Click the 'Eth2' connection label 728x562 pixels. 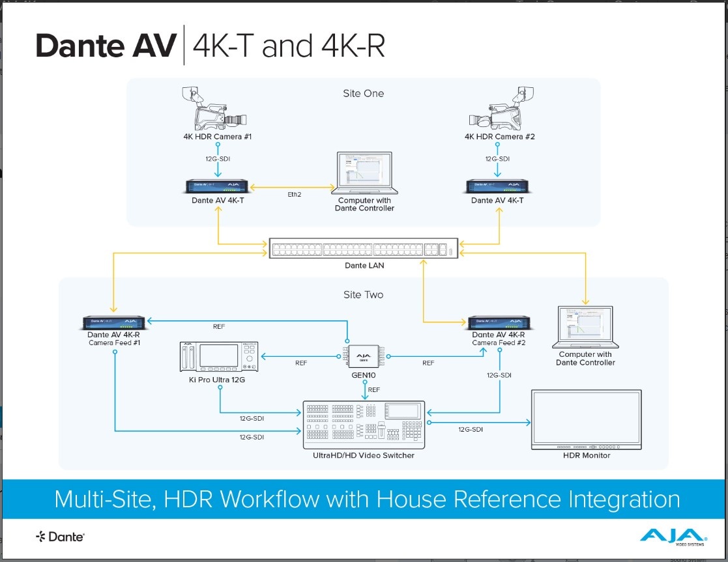click(295, 195)
